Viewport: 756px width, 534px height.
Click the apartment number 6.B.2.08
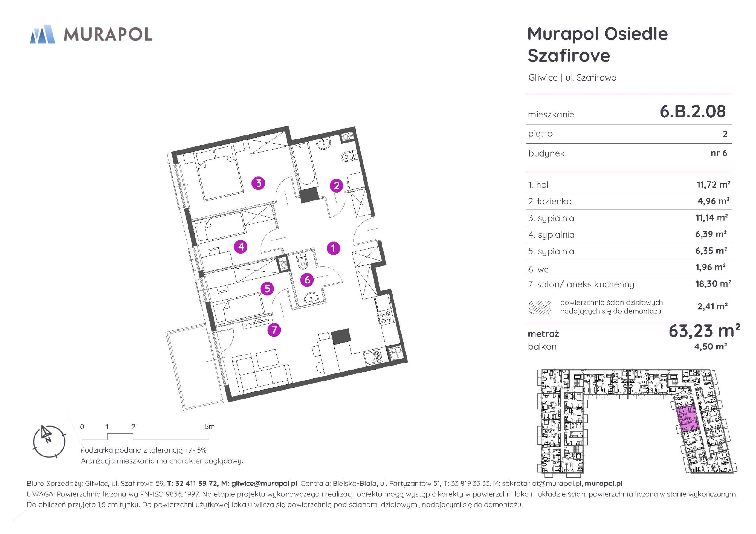(692, 112)
